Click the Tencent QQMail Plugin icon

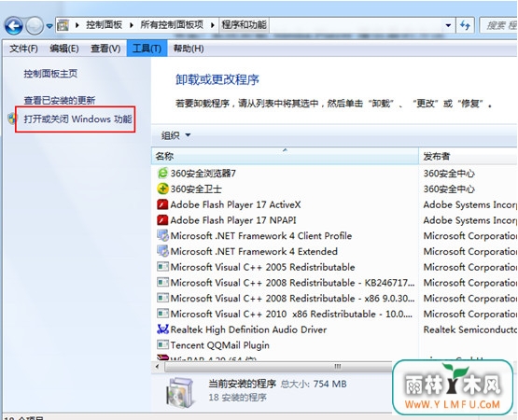click(x=162, y=345)
